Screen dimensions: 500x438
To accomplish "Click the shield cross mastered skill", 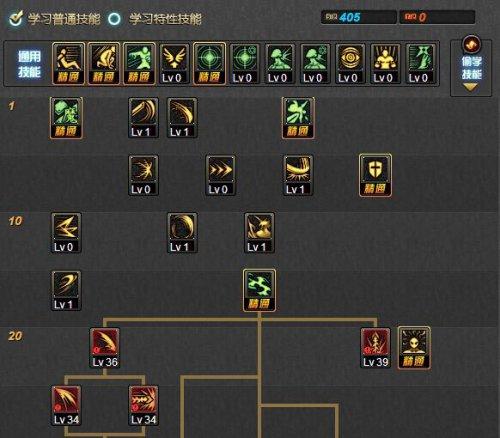I will coord(375,175).
